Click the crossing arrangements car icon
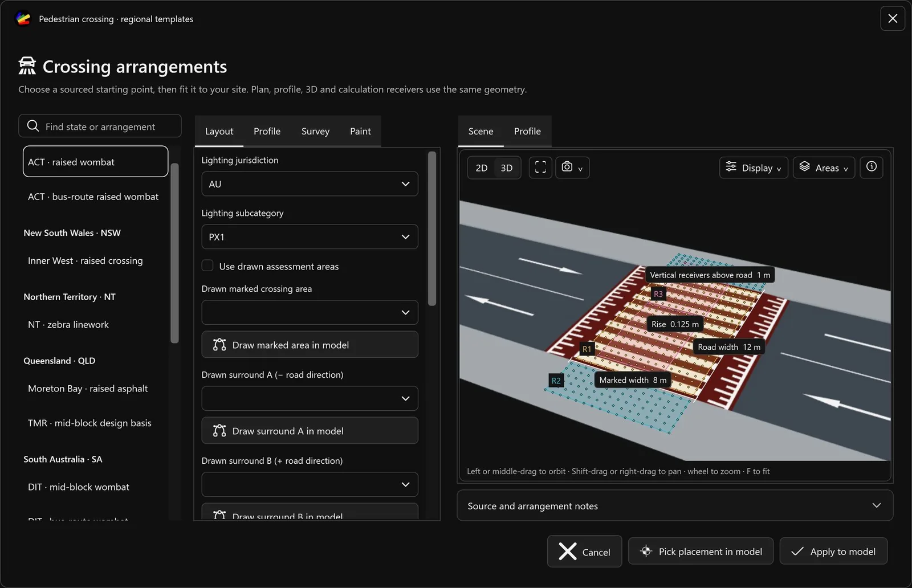 tap(27, 66)
